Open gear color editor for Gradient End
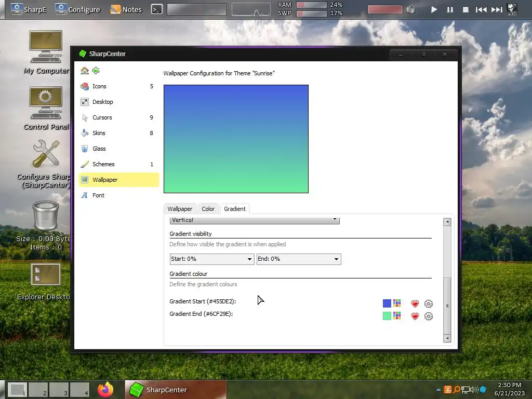 click(x=429, y=316)
